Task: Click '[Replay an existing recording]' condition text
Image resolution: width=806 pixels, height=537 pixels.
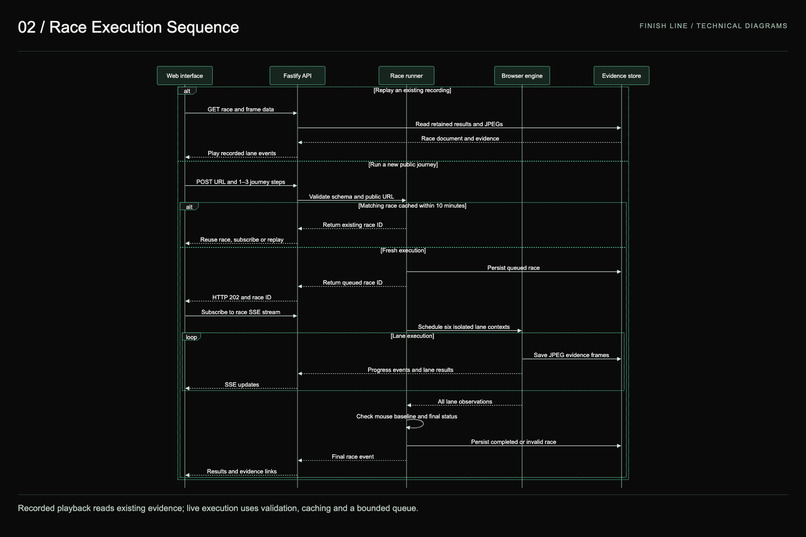Action: 412,90
